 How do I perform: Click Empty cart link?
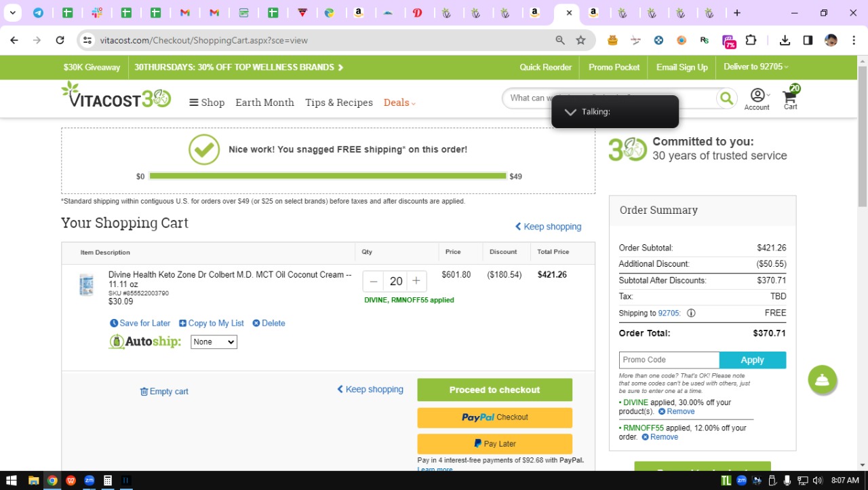pos(164,392)
